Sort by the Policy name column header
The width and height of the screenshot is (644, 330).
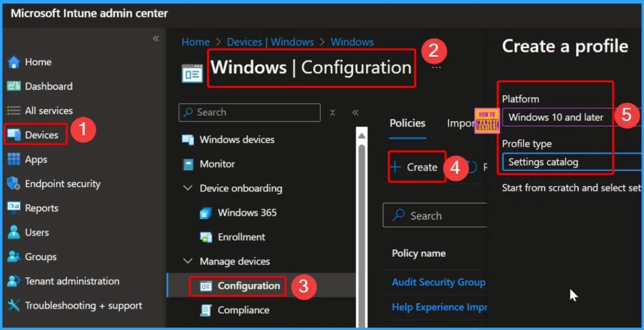418,253
